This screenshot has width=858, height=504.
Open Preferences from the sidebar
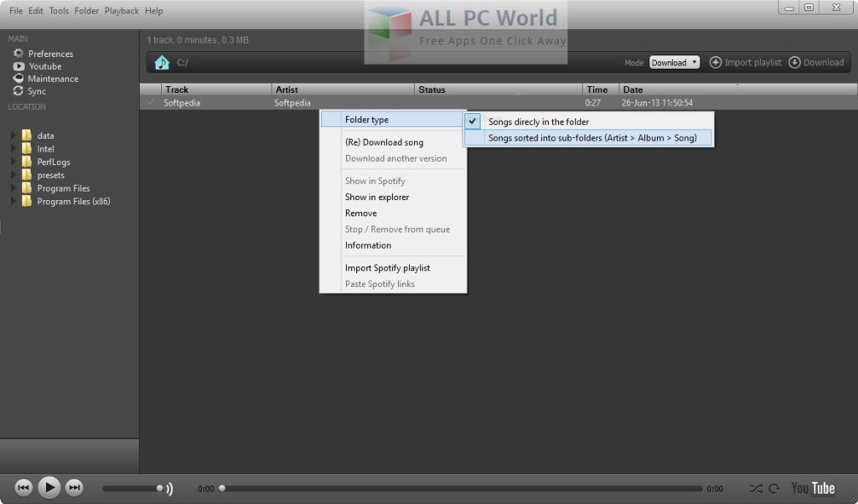(50, 54)
